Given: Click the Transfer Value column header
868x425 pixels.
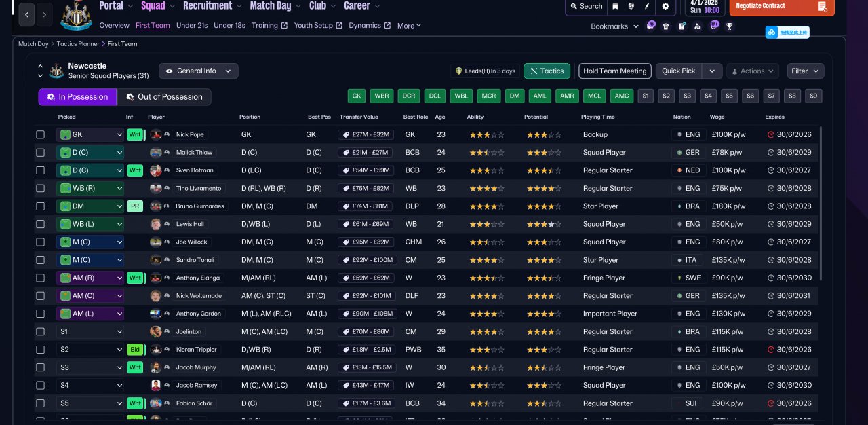Looking at the screenshot, I should point(359,117).
